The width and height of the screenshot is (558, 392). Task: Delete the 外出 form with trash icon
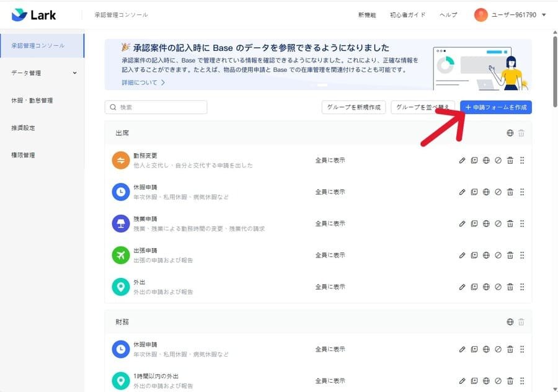(510, 287)
